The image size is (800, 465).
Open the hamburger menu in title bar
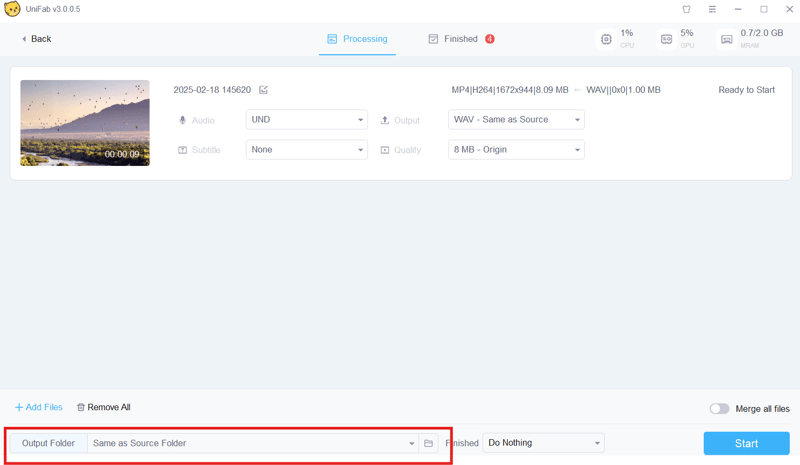click(712, 9)
